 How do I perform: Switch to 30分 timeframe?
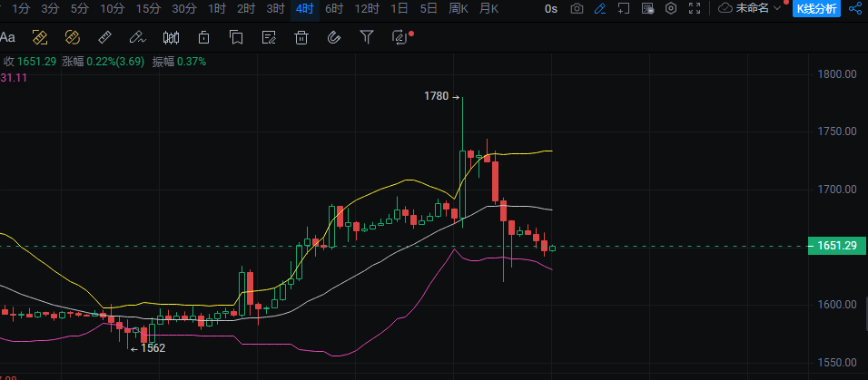click(x=184, y=8)
